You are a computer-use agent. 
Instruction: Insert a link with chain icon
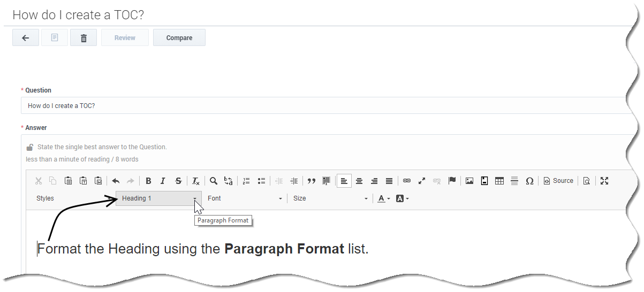(407, 181)
